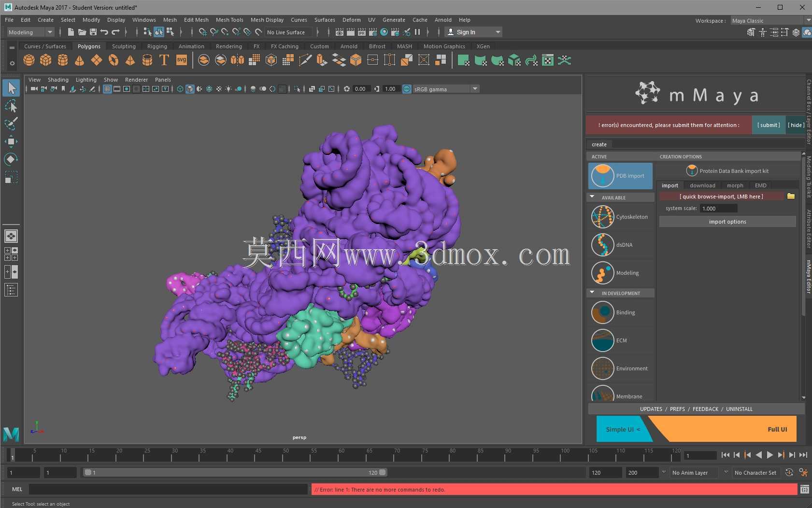Screen dimensions: 812x508
Task: Open folder browse icon for PDB import
Action: (x=791, y=197)
